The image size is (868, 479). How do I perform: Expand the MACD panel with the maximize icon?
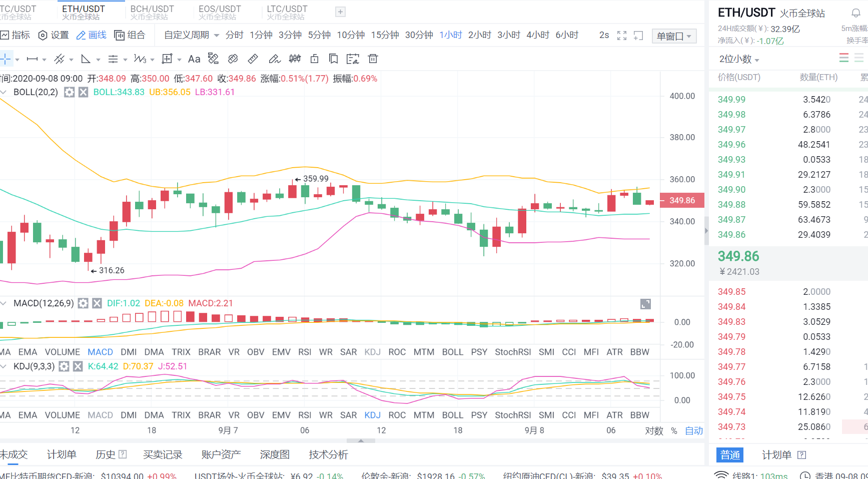(x=645, y=304)
